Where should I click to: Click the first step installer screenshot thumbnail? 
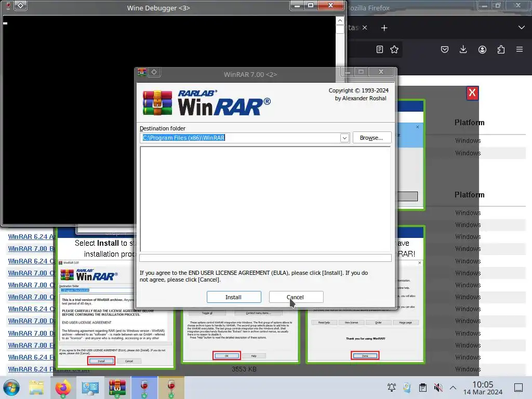[115, 314]
